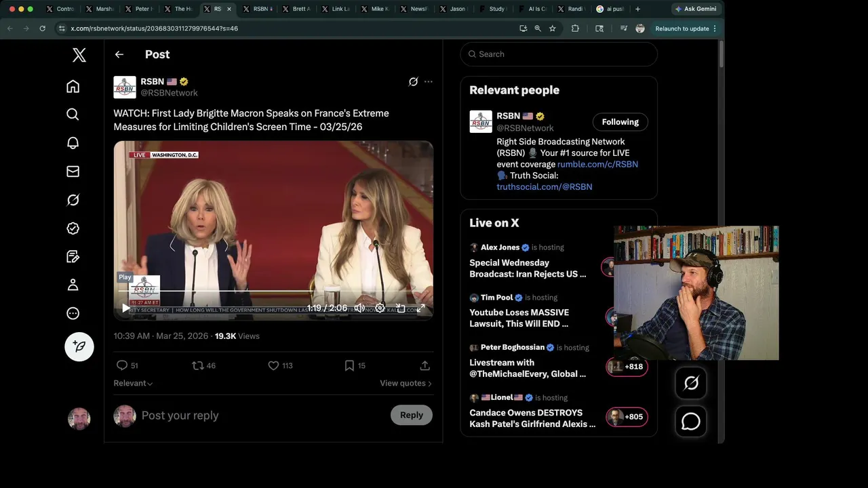Screen dimensions: 868x488
Task: Open Alex Jones Special Wednesday Broadcast
Action: 528,268
